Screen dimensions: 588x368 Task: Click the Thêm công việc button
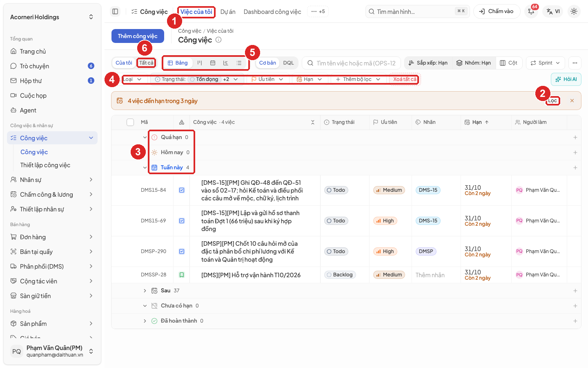coord(138,36)
